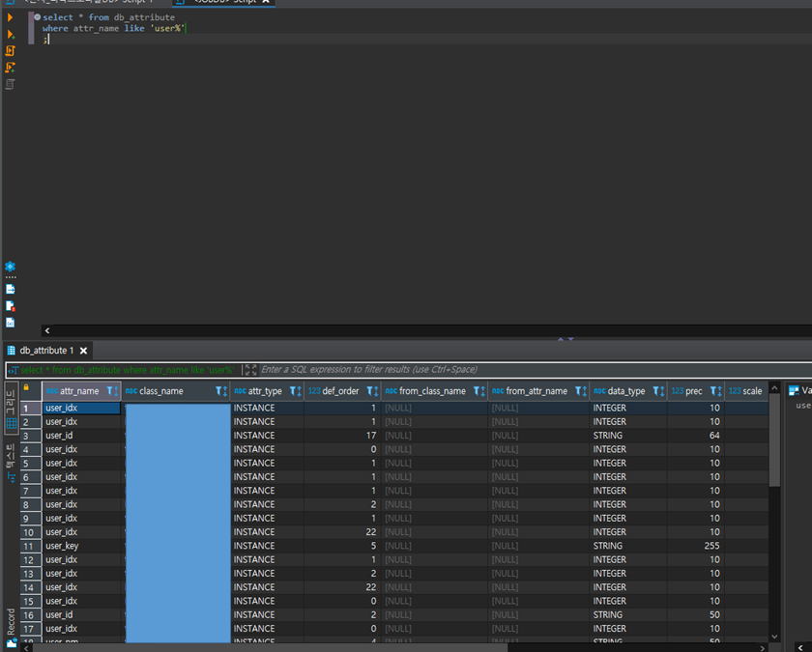Show the variables panel icon

[10, 323]
